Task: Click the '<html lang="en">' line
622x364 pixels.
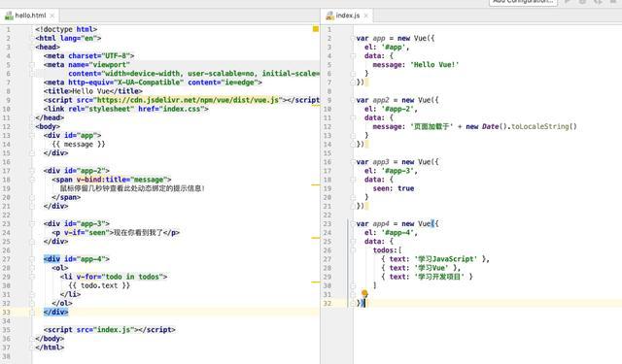Action: [x=68, y=39]
